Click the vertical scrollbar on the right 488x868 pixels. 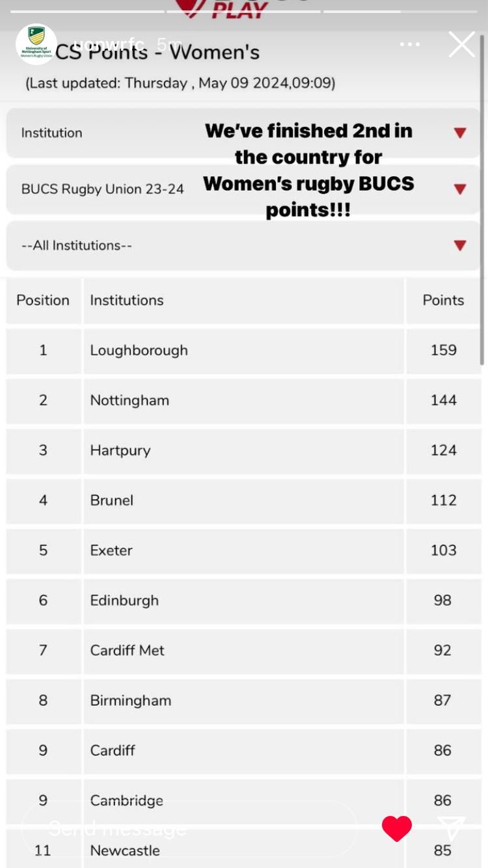(482, 195)
